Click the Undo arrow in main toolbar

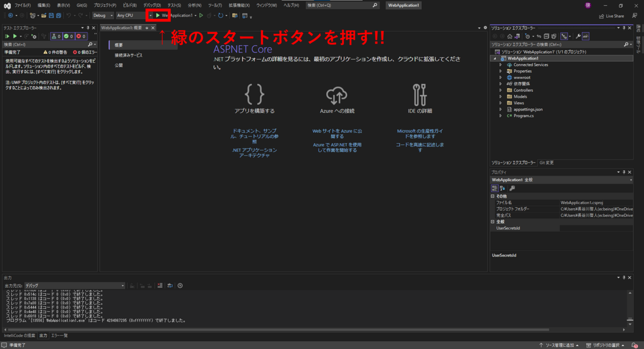point(69,15)
